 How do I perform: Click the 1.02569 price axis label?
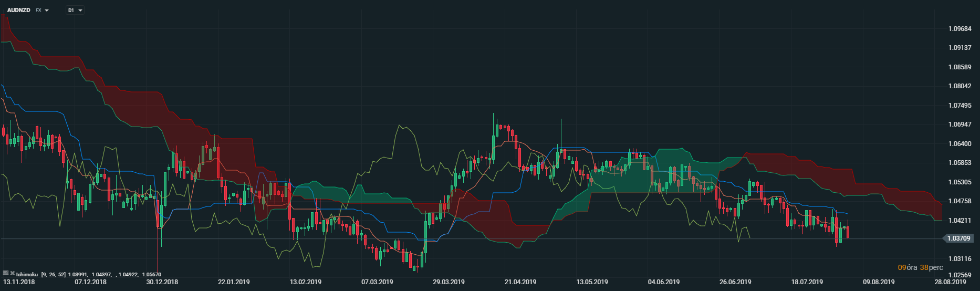coord(960,275)
